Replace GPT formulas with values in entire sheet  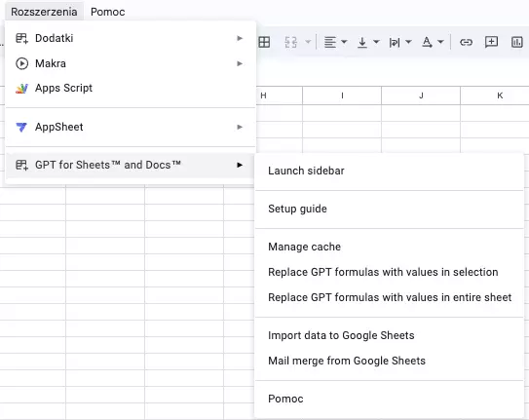pos(389,297)
